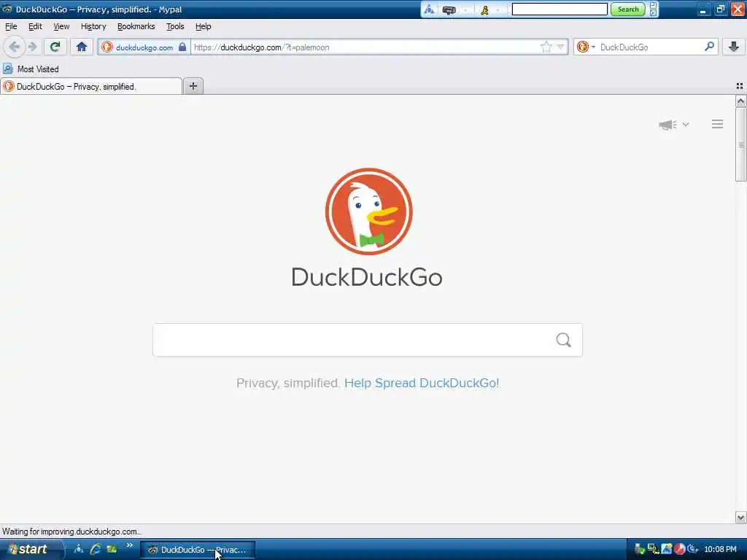Image resolution: width=747 pixels, height=560 pixels.
Task: Click the network computers tray icon
Action: pyautogui.click(x=653, y=549)
